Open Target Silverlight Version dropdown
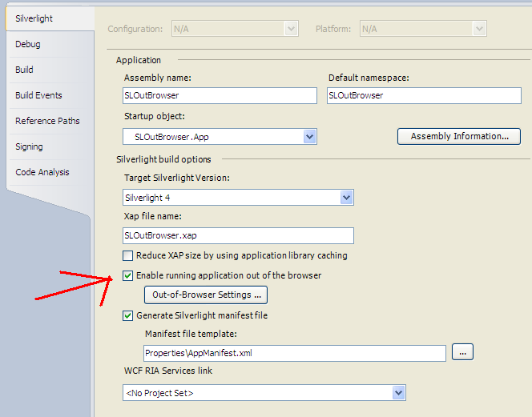532x417 pixels. (x=346, y=197)
